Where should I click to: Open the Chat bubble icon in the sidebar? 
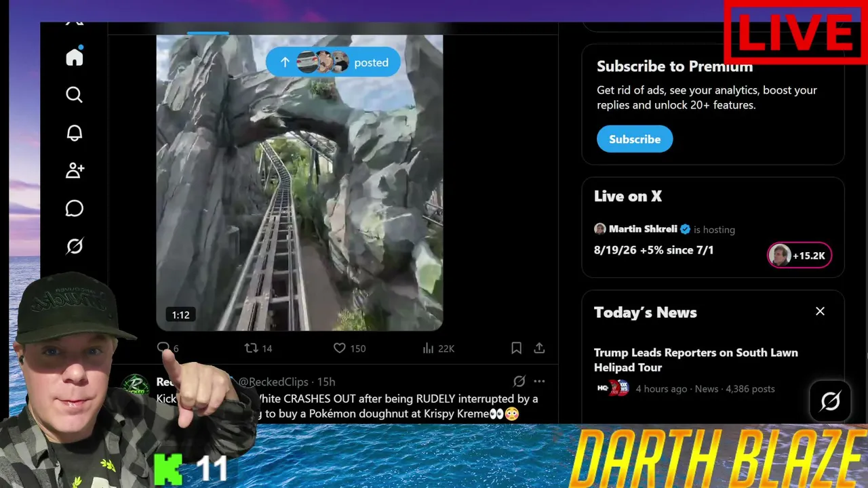tap(75, 208)
